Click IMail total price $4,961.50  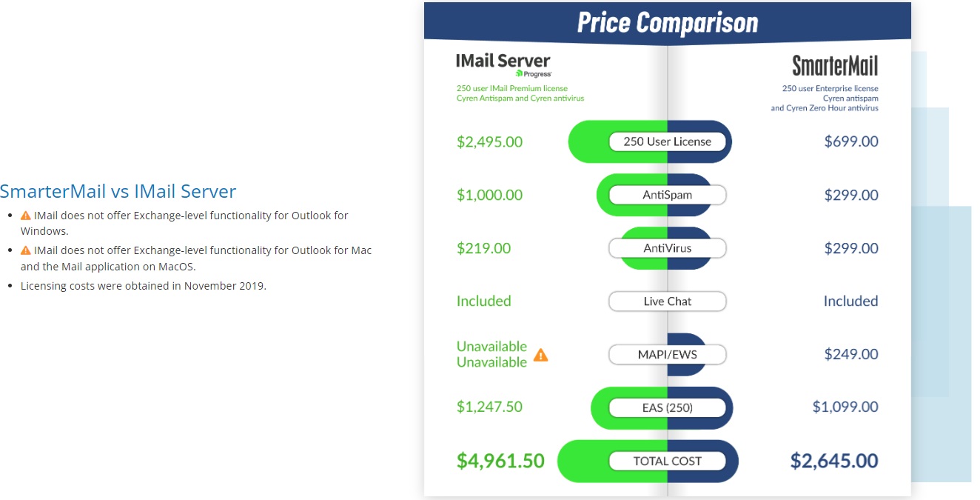pos(500,461)
